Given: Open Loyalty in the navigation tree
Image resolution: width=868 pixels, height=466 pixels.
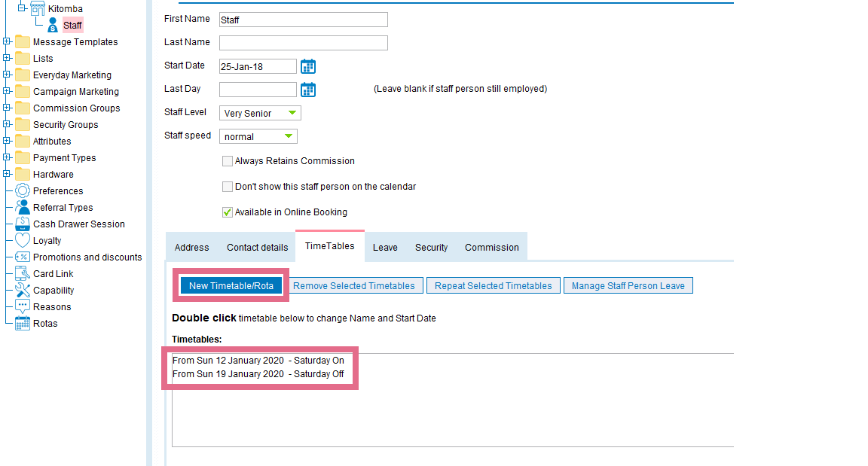Looking at the screenshot, I should (x=47, y=241).
